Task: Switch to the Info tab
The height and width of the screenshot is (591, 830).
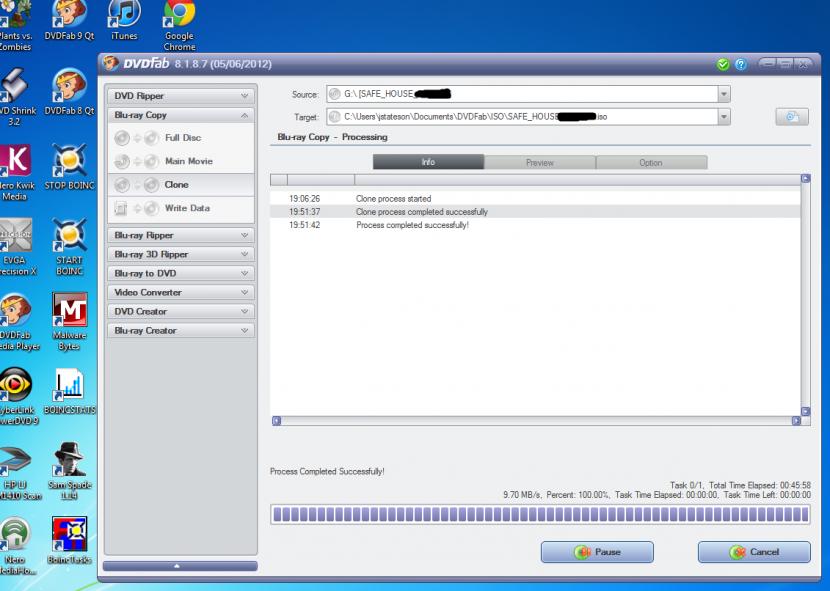Action: pos(428,162)
